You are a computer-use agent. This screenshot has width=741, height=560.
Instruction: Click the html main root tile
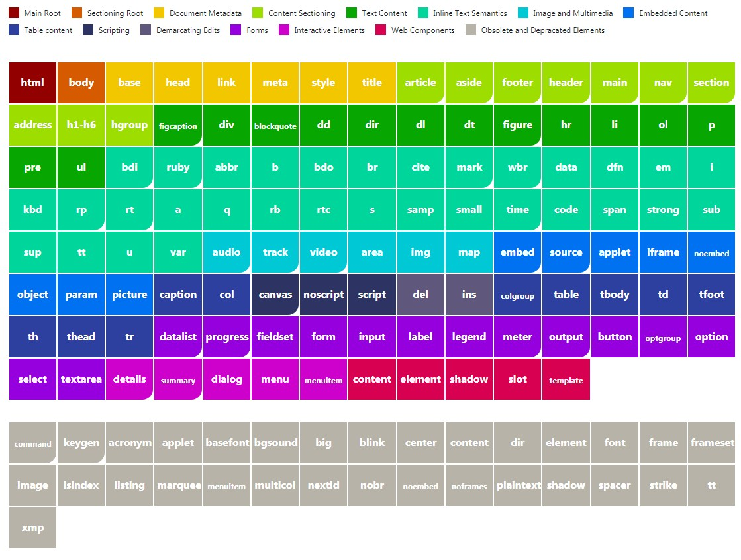(32, 83)
